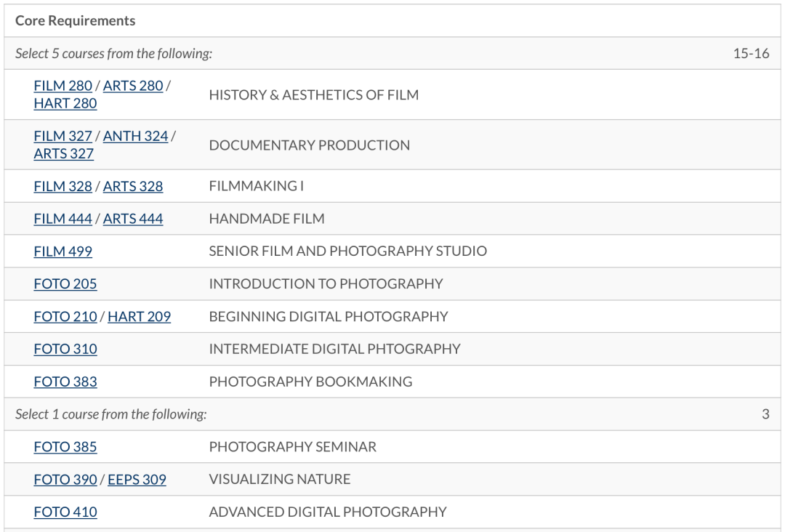
Task: Click the ARTS 444 link
Action: coord(133,219)
